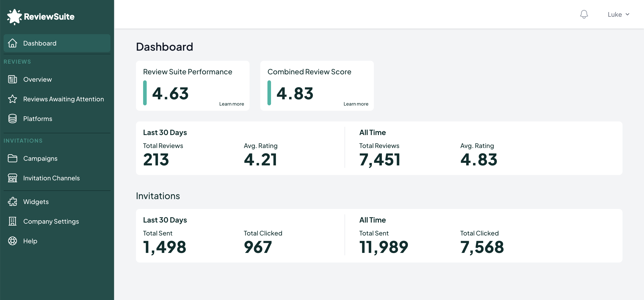
Task: Open the Luke user dropdown menu
Action: 618,14
